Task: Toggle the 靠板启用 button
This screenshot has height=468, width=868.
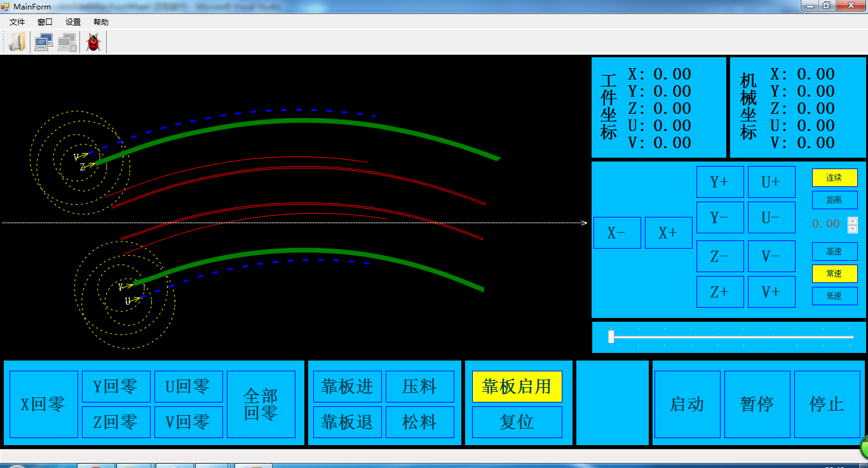Action: tap(517, 387)
